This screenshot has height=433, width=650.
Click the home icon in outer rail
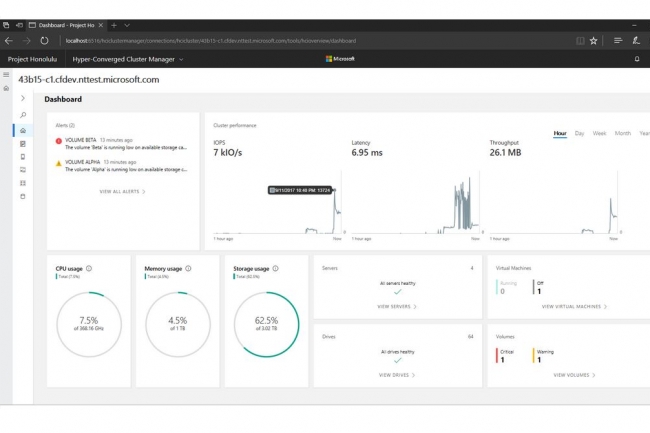pos(6,88)
